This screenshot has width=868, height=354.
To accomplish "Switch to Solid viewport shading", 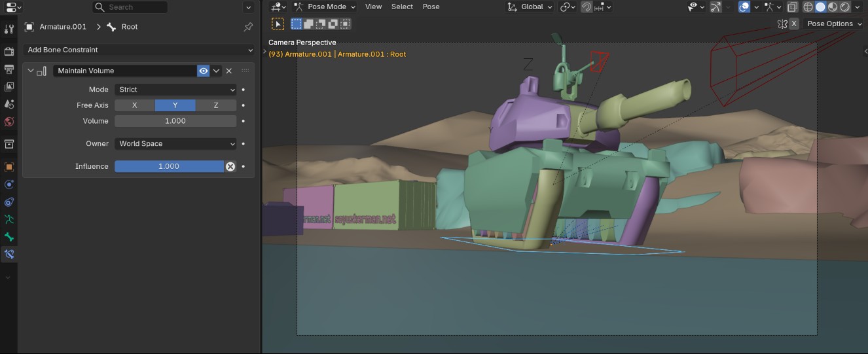I will [820, 7].
